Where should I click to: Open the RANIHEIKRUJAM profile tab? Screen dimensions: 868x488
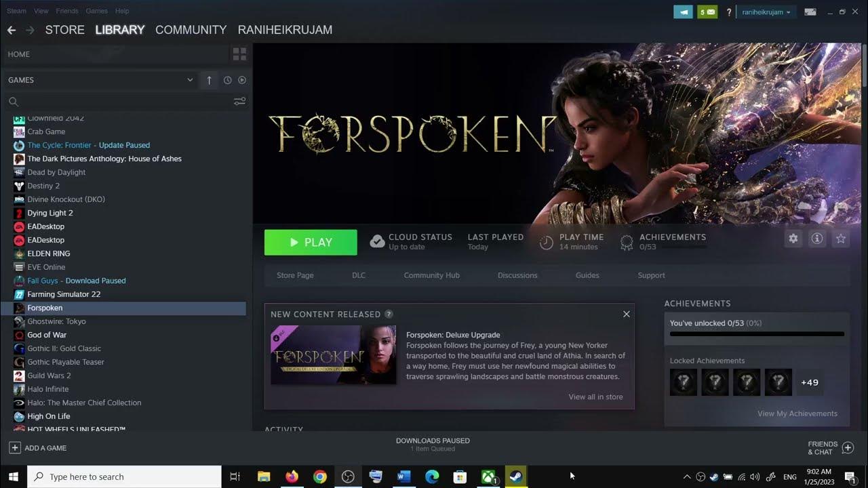pyautogui.click(x=285, y=30)
